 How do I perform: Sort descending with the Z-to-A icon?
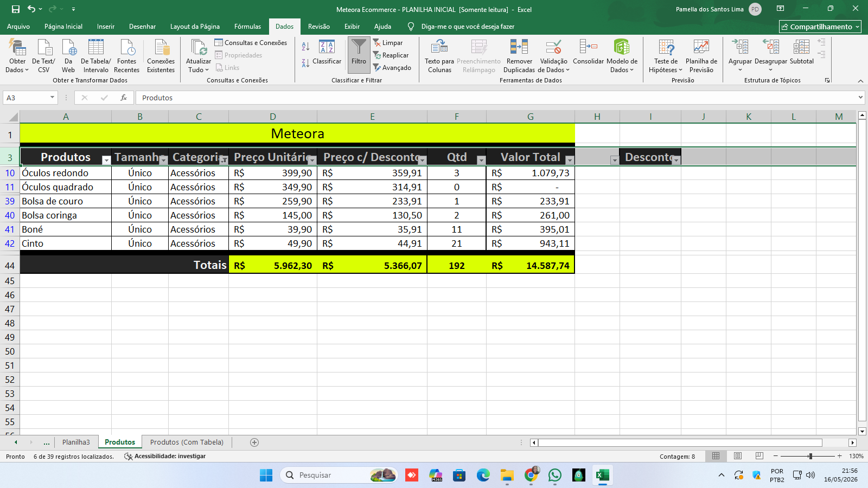click(305, 63)
